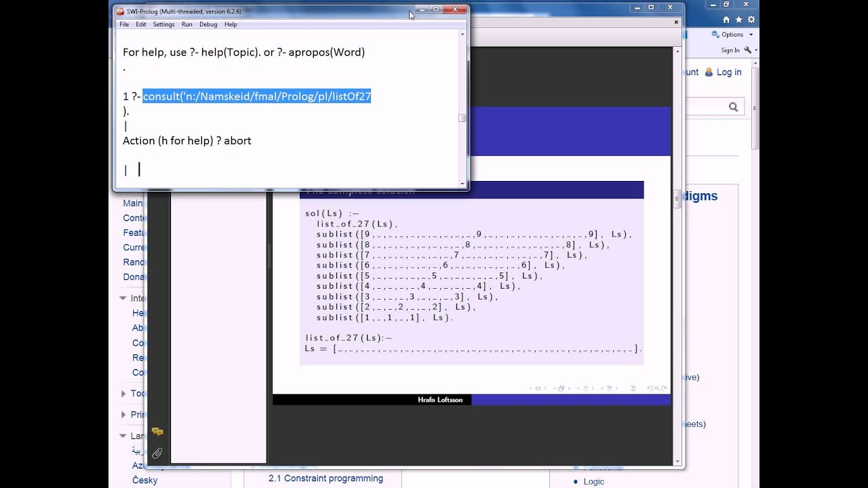Screen dimensions: 868x488
Task: Collapse the Interaction section in Wikipedia sidebar
Action: pos(123,298)
